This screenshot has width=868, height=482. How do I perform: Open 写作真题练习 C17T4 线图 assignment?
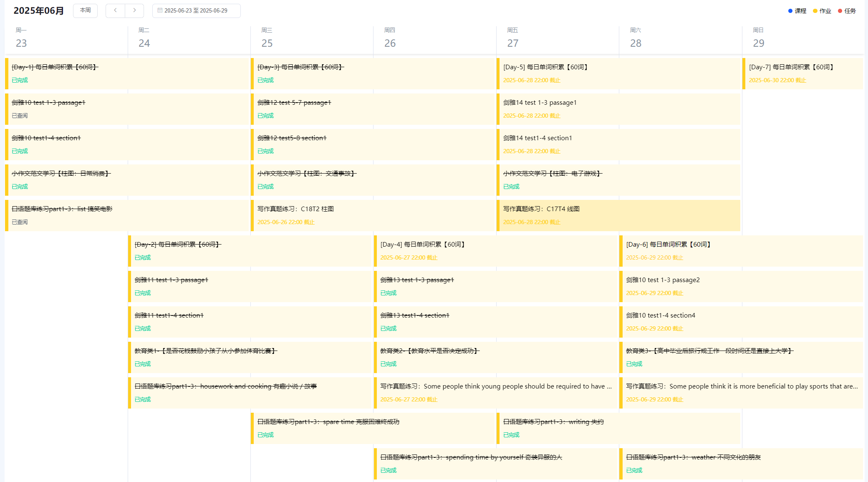coord(618,215)
